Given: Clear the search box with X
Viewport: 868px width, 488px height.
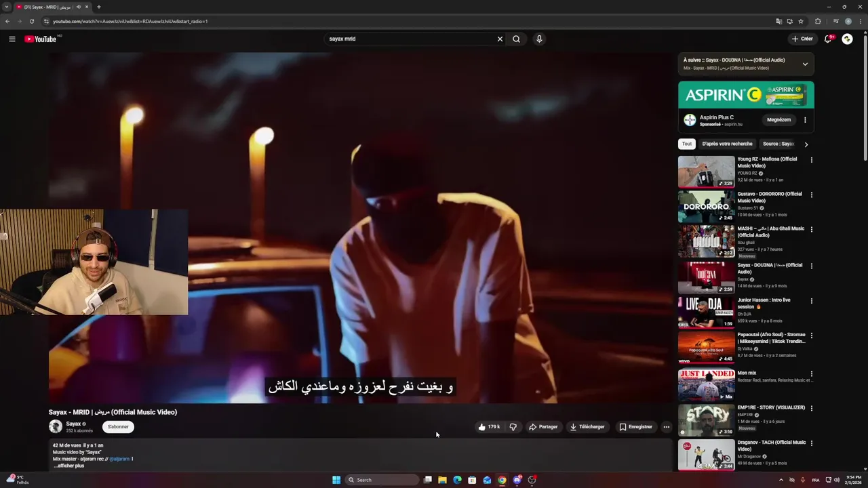Looking at the screenshot, I should click(x=500, y=39).
